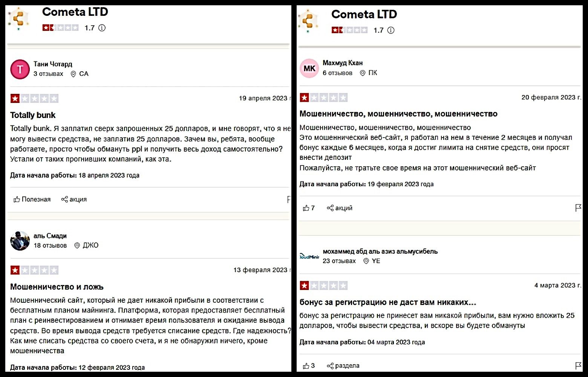Open мохаммед абд аль азиз альмусибель's profile

click(380, 251)
